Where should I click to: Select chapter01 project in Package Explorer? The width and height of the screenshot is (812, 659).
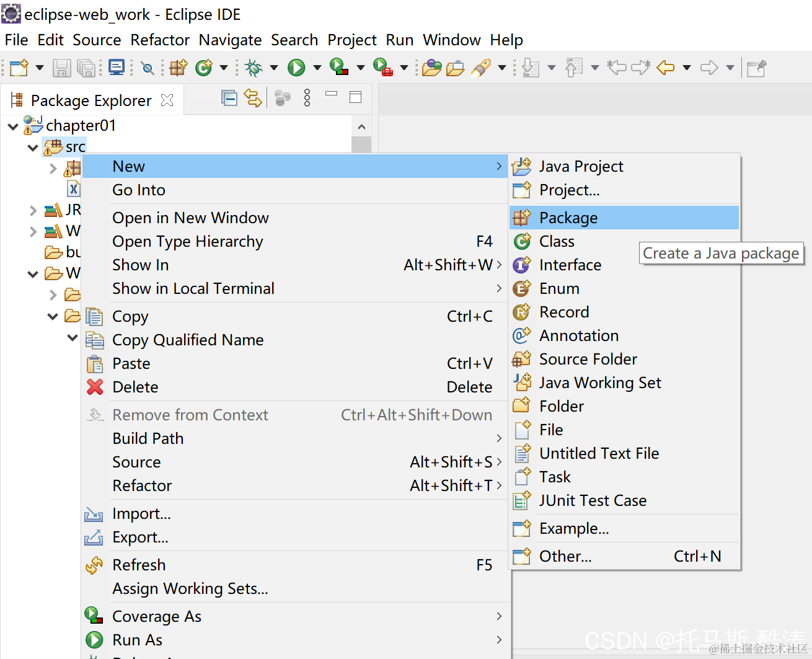point(81,125)
